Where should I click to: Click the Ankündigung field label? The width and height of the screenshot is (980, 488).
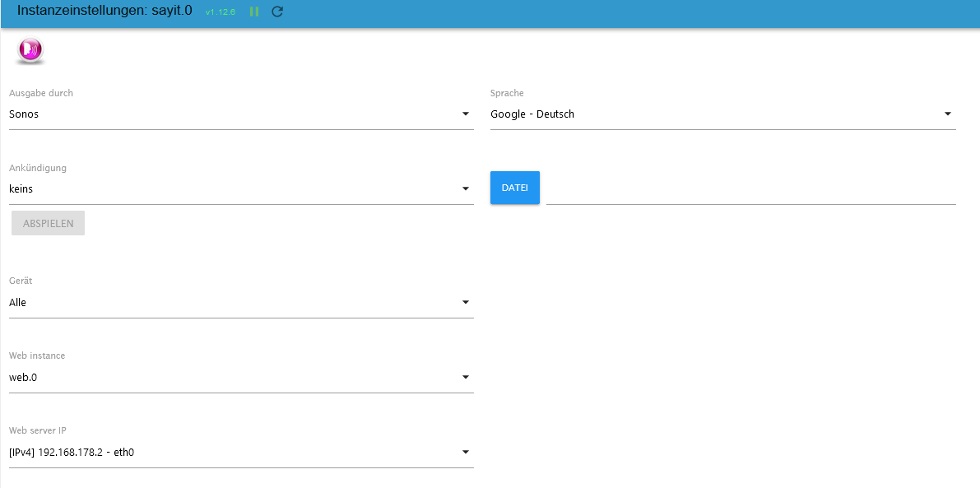pos(38,168)
